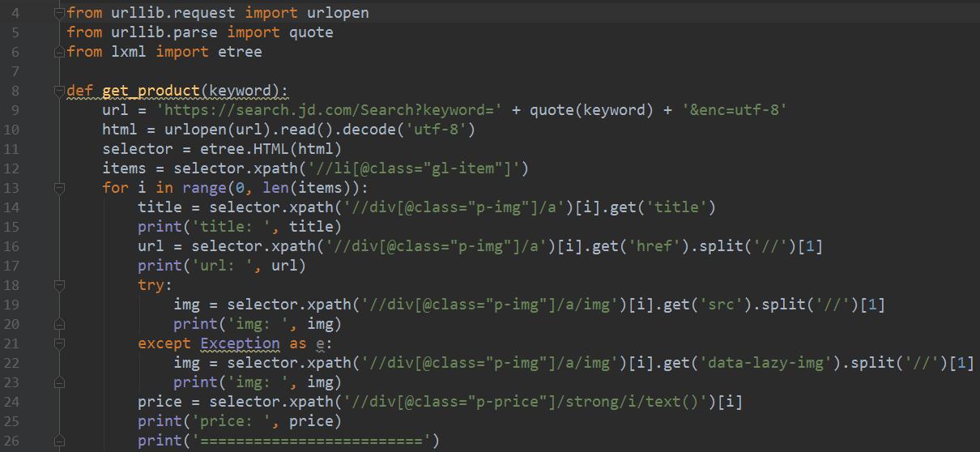980x452 pixels.
Task: Click line number 4 in the gutter
Action: [16, 13]
